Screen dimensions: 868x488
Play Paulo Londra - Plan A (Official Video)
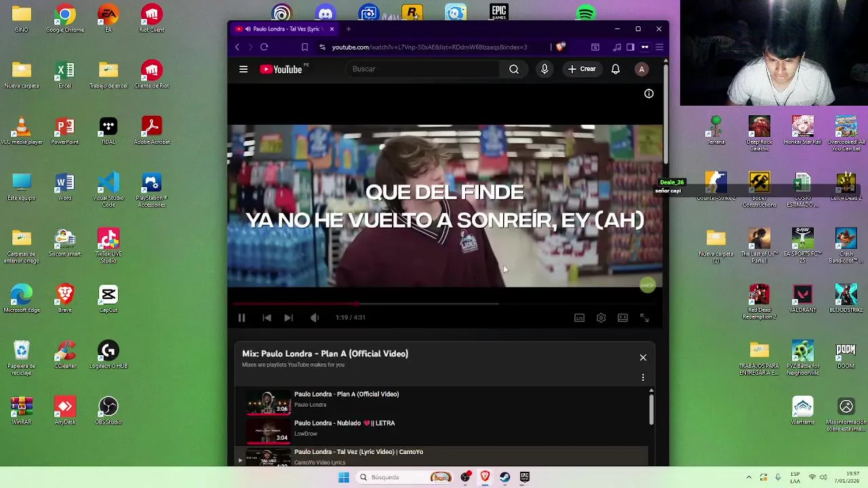coord(347,394)
